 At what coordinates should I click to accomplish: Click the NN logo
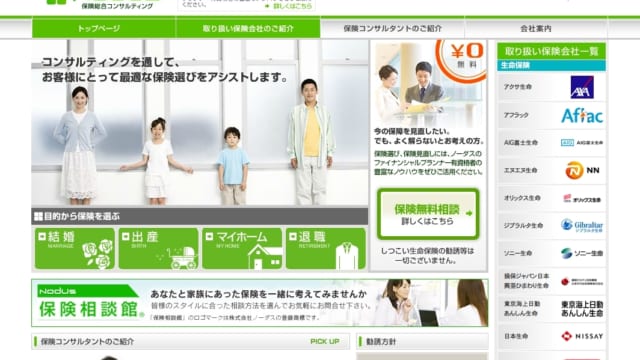582,170
